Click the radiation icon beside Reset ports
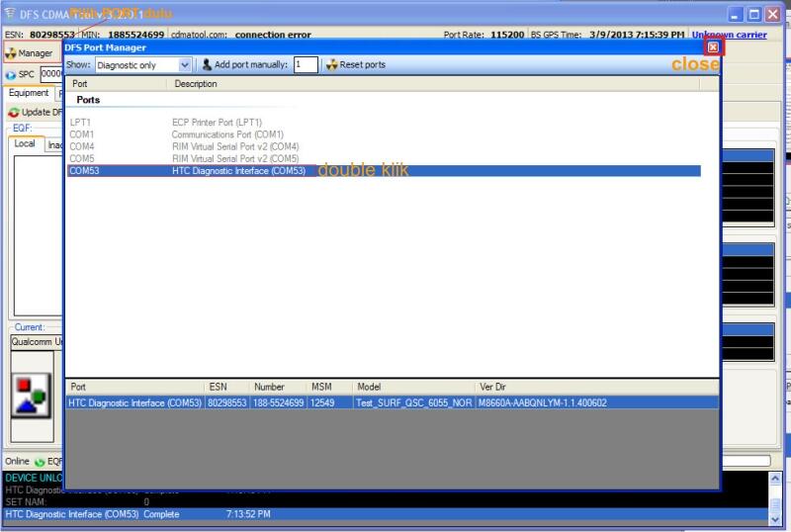 click(331, 64)
